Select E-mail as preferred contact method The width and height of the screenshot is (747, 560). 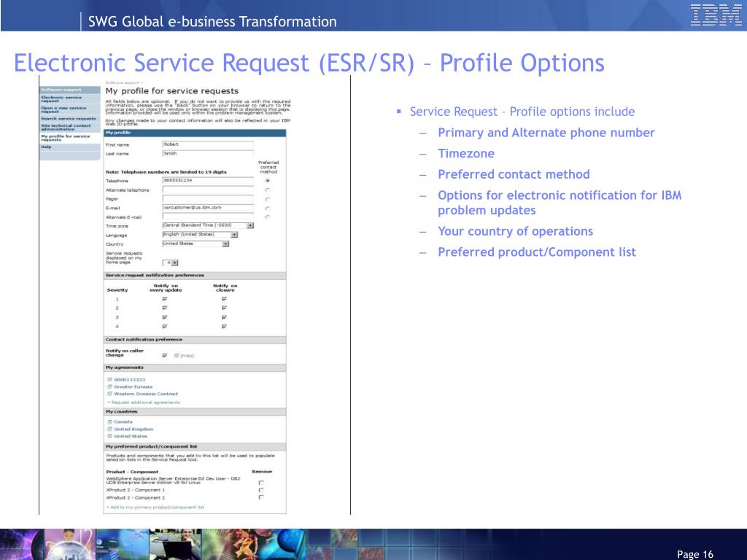(268, 208)
